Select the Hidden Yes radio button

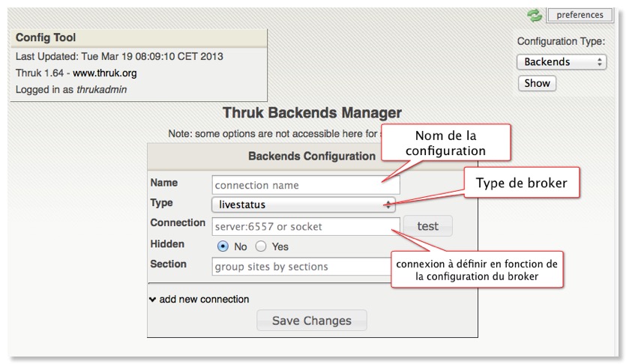tap(261, 246)
